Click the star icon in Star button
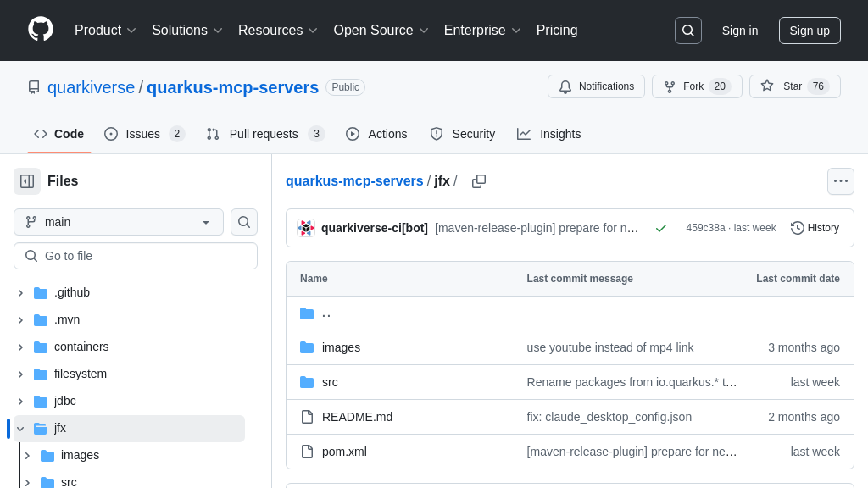This screenshot has height=488, width=868. 766,86
